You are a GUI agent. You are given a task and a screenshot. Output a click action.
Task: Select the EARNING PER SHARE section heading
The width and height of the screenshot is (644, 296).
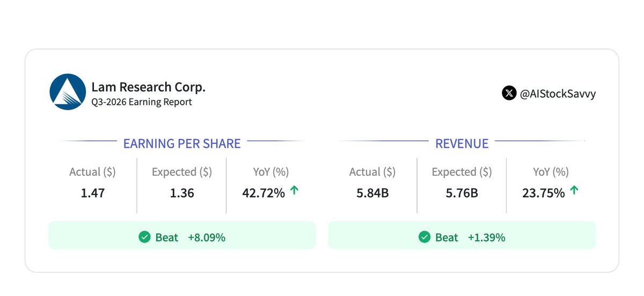[182, 143]
